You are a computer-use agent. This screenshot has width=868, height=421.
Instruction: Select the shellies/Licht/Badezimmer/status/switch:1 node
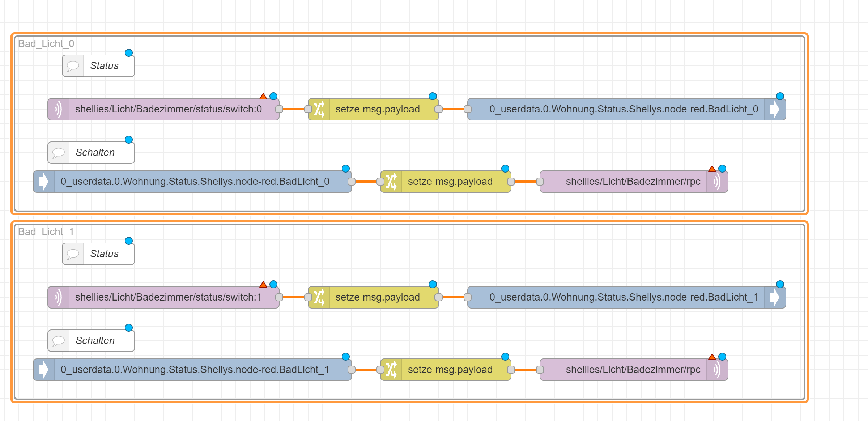coord(168,297)
